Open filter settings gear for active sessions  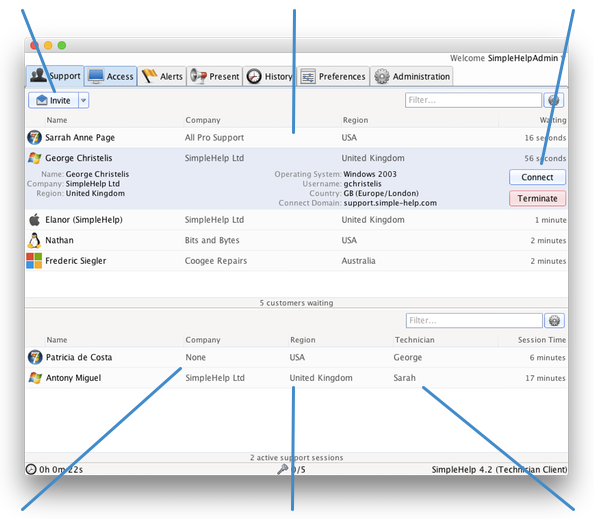(x=555, y=320)
